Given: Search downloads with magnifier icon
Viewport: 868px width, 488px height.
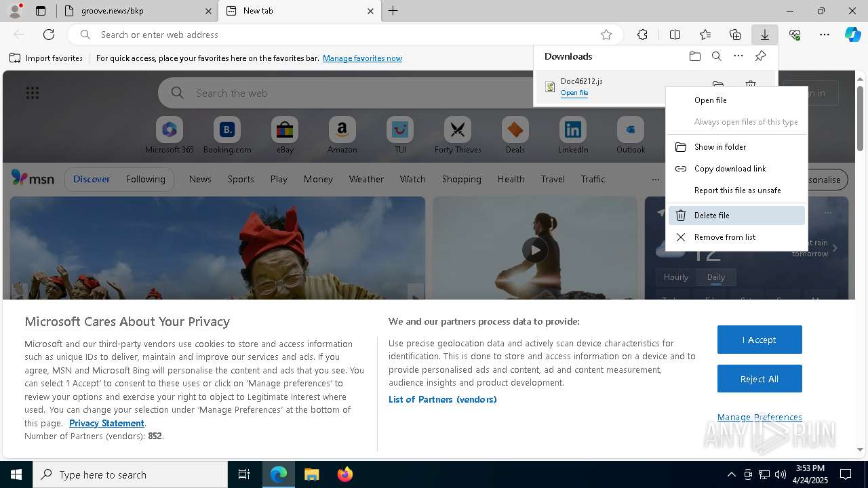Looking at the screenshot, I should [717, 56].
